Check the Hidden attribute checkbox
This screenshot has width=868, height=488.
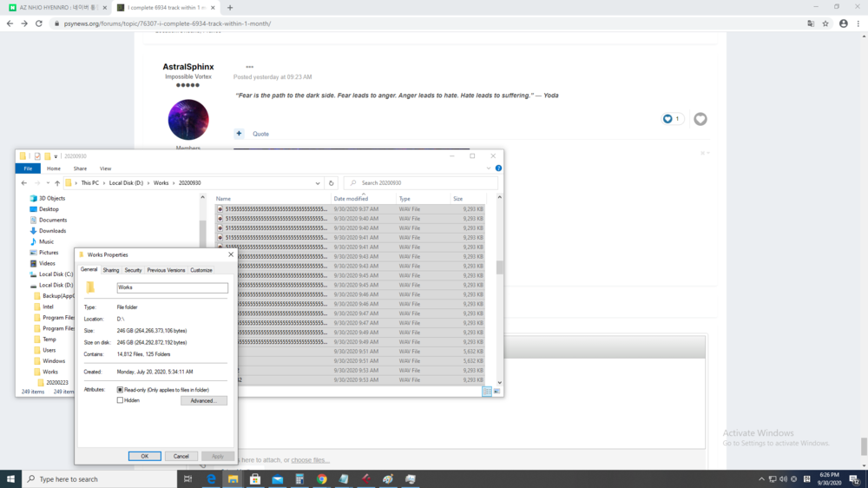click(120, 400)
